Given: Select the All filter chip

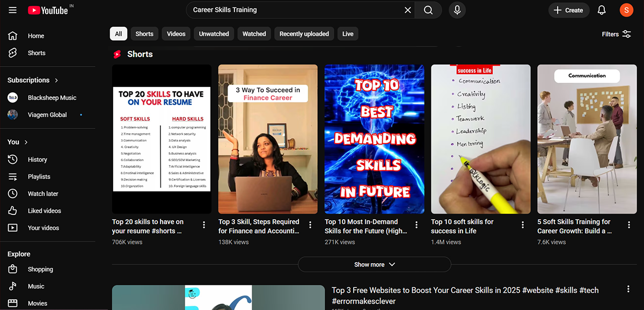Looking at the screenshot, I should [x=119, y=34].
